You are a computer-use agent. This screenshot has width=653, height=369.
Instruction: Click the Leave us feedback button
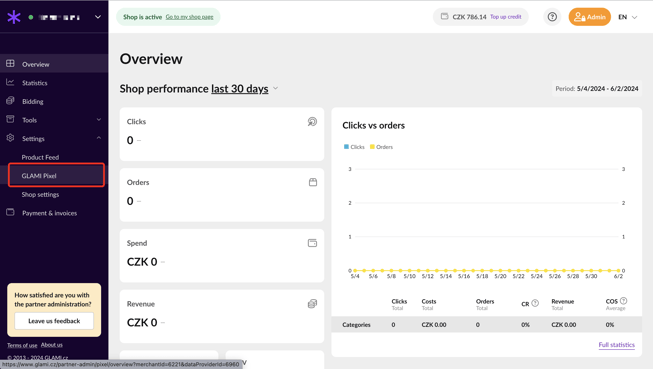[54, 321]
